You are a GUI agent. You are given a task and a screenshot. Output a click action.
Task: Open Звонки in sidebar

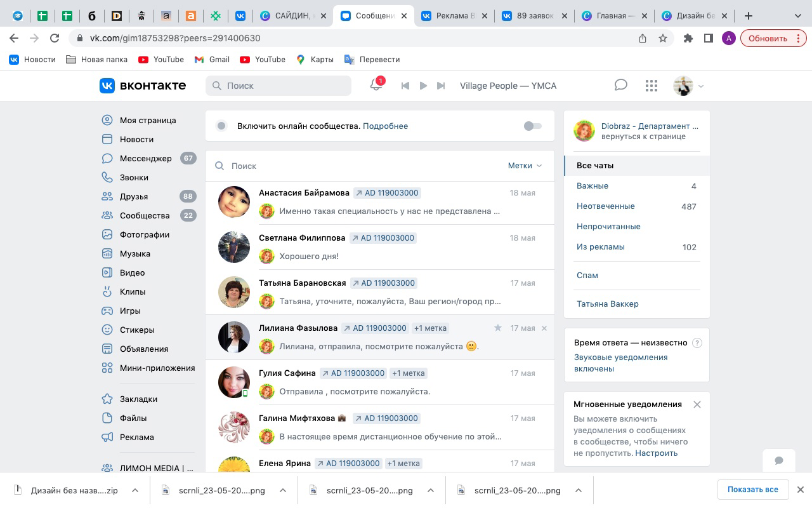134,177
